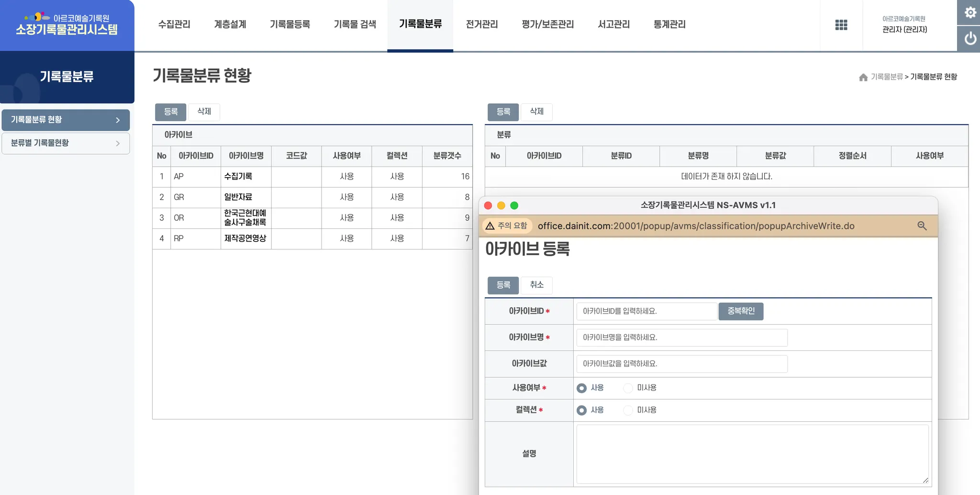
Task: Select 미사용 radio for 사용여부
Action: coord(628,388)
